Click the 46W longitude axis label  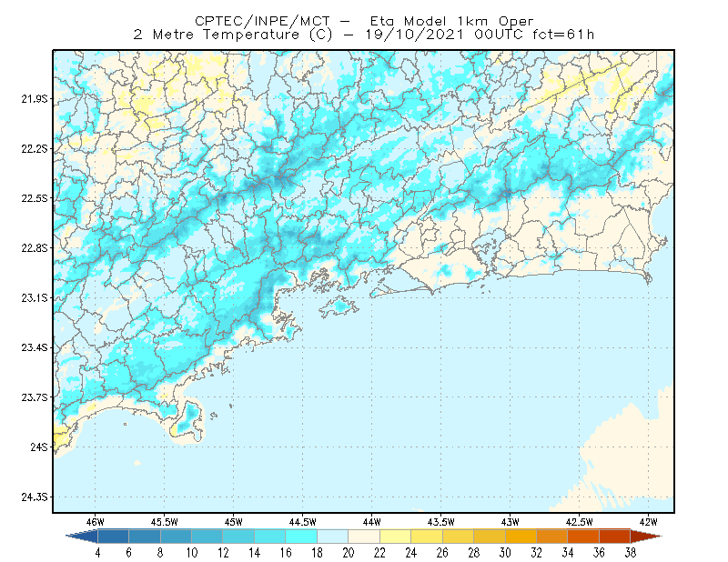(96, 522)
